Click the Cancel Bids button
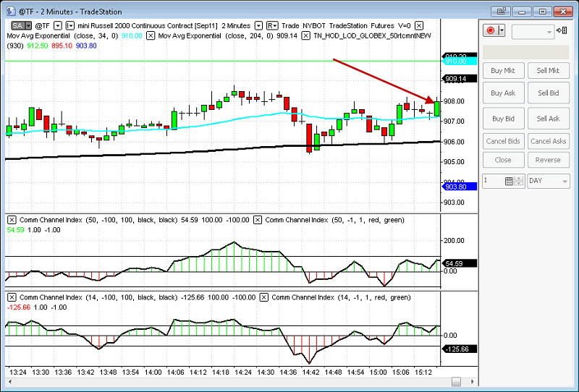579x392 pixels. pyautogui.click(x=503, y=141)
